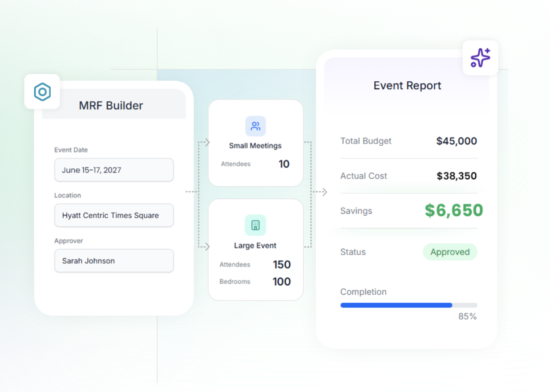This screenshot has width=550, height=392.
Task: Click the Event Report heading
Action: [407, 85]
